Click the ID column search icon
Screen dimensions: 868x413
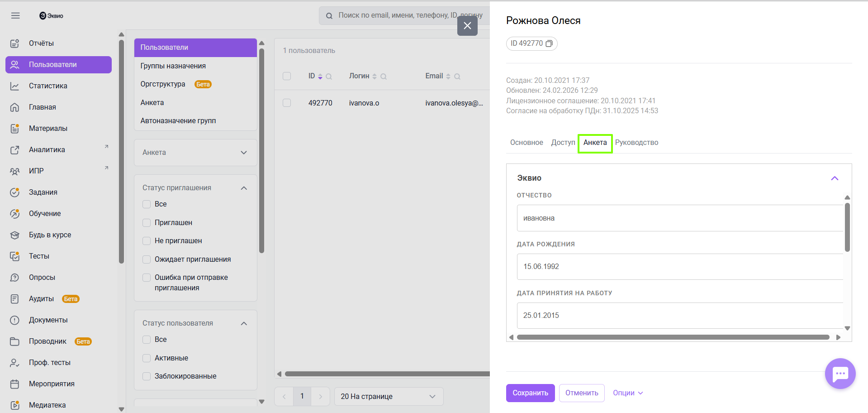click(329, 77)
